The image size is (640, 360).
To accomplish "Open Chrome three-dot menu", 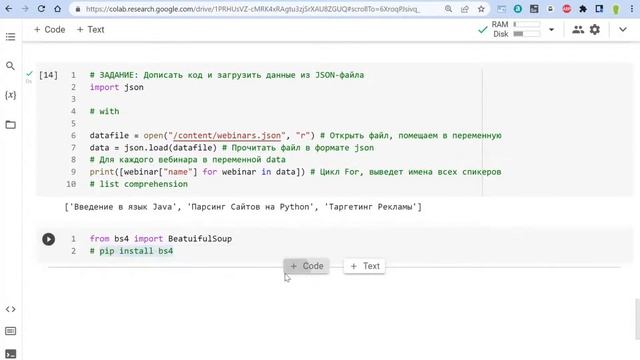I will pyautogui.click(x=632, y=9).
